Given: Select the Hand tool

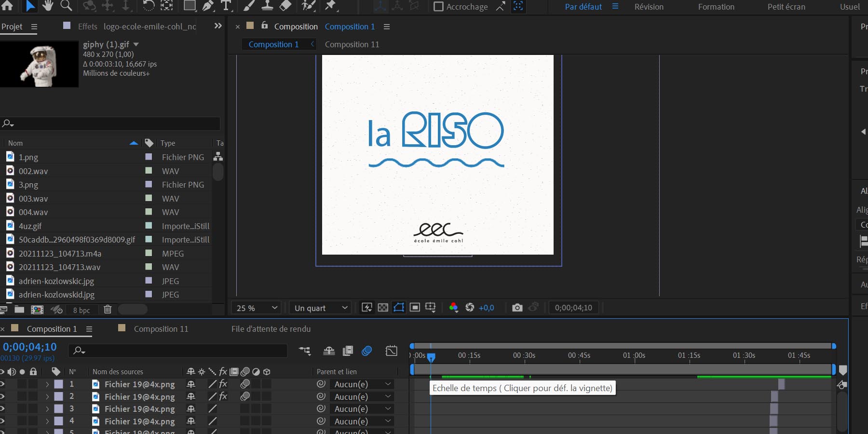Looking at the screenshot, I should coord(48,6).
